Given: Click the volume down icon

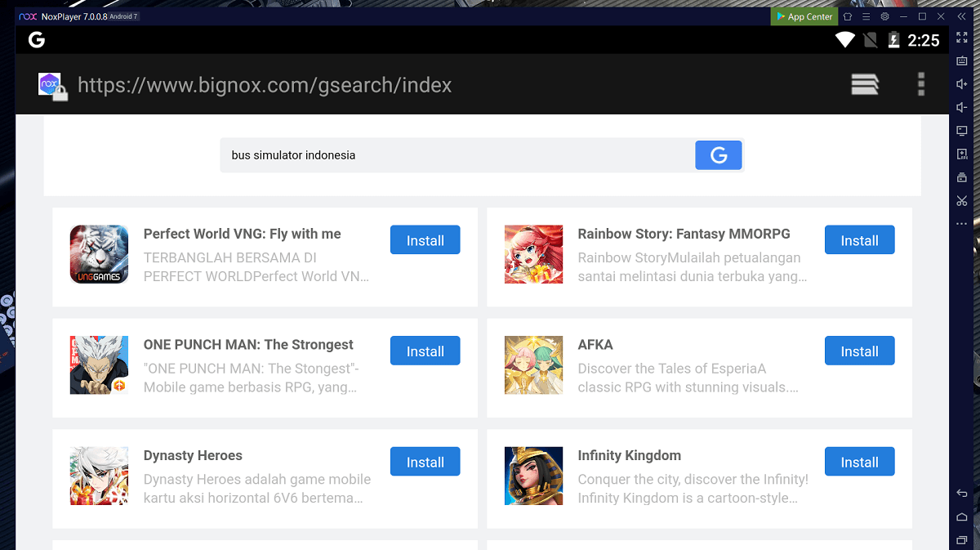Looking at the screenshot, I should pos(961,108).
